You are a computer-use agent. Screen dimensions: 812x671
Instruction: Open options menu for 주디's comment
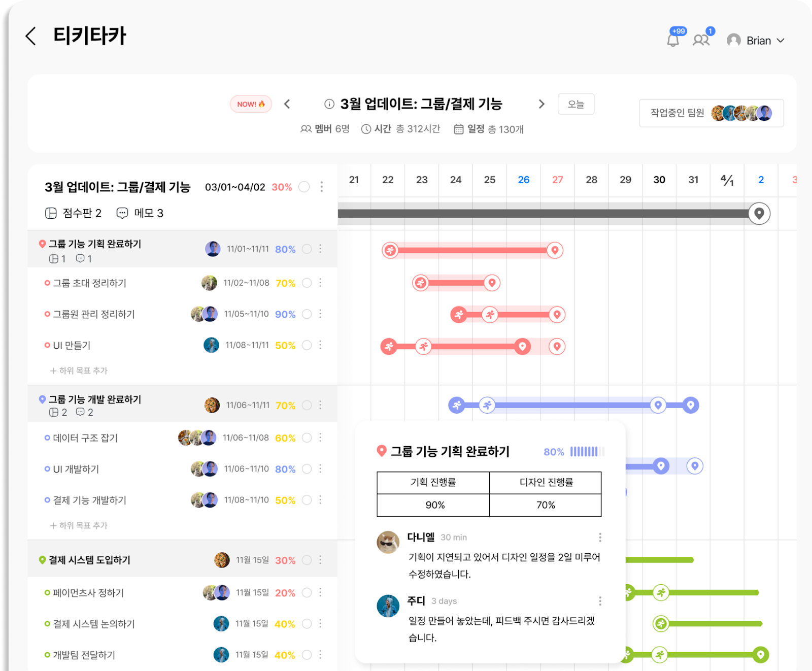600,601
